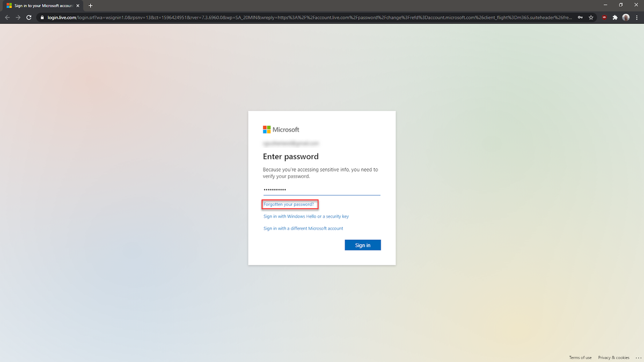Click the Chrome profile avatar

click(x=626, y=17)
